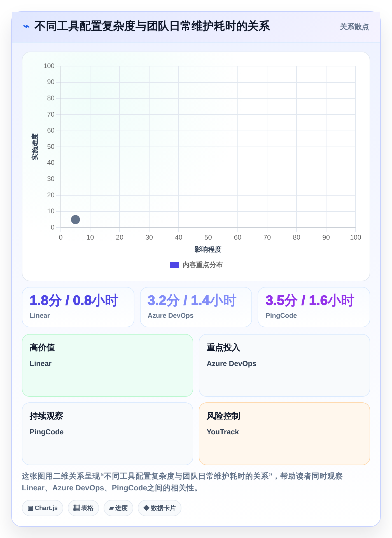Image resolution: width=392 pixels, height=538 pixels.
Task: Click the 内容重点分布 legend label
Action: click(x=202, y=265)
